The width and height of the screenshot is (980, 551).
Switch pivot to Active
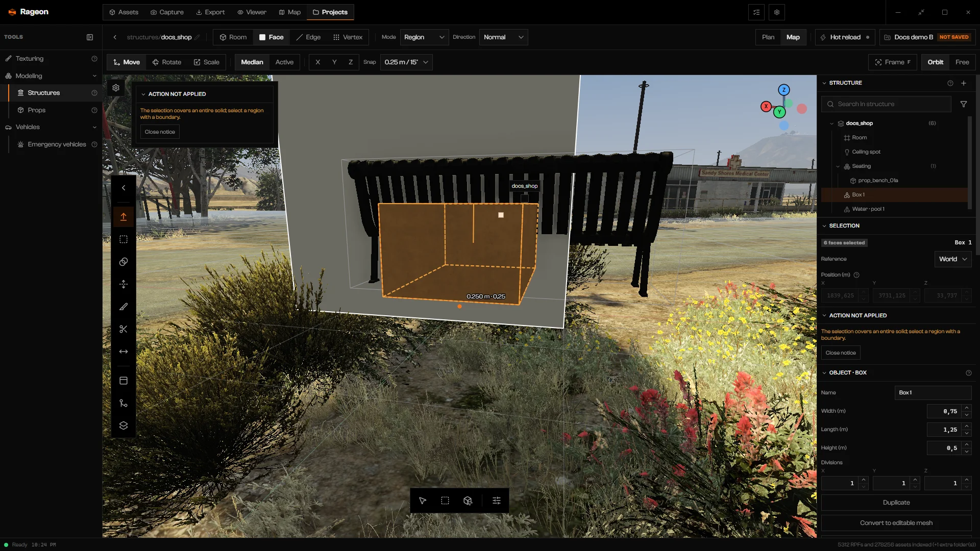tap(284, 62)
